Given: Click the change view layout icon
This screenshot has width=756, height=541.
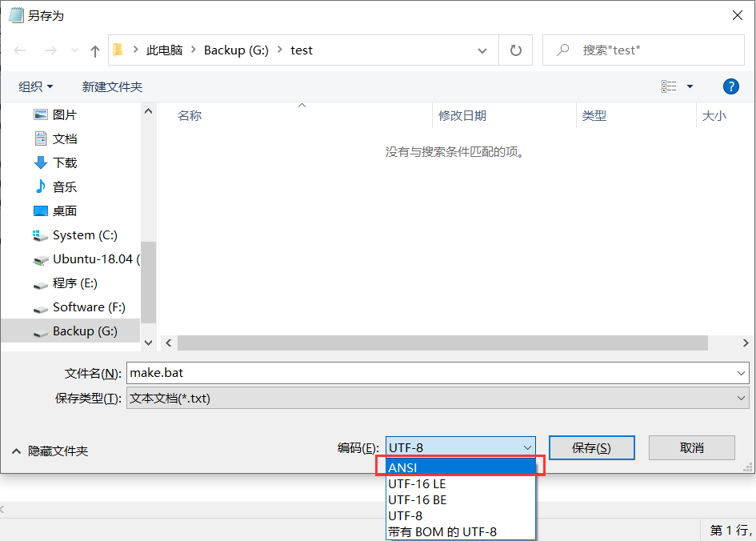Looking at the screenshot, I should click(668, 86).
